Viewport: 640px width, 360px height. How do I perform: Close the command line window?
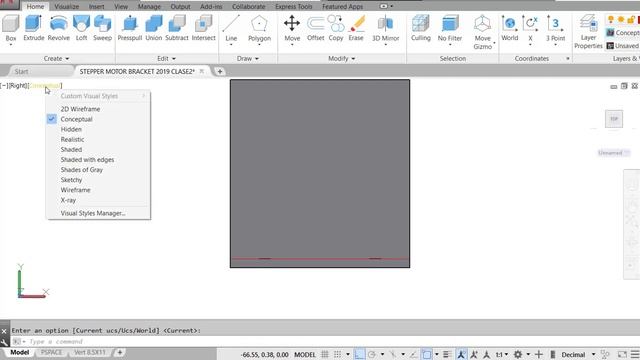[4, 331]
